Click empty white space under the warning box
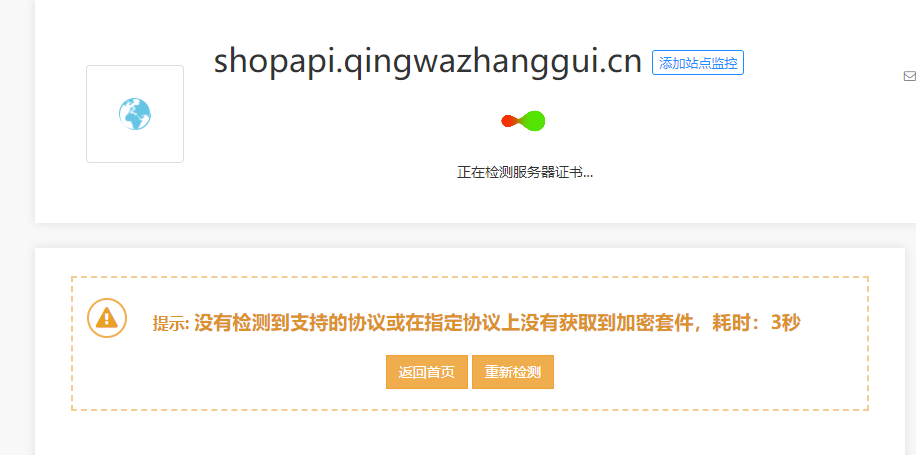 click(x=467, y=432)
